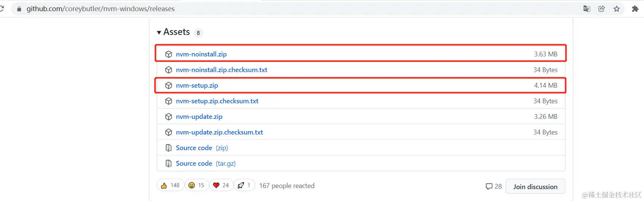Open nvm-noinstall.zip.checksum.txt link

(x=221, y=70)
